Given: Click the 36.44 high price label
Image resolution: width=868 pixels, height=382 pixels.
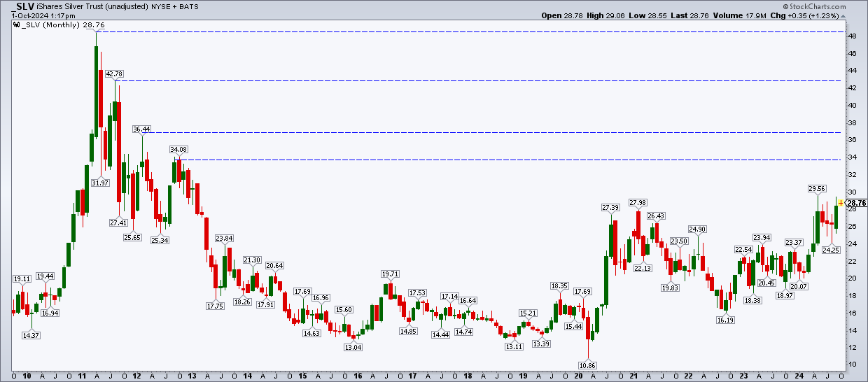Looking at the screenshot, I should point(142,129).
